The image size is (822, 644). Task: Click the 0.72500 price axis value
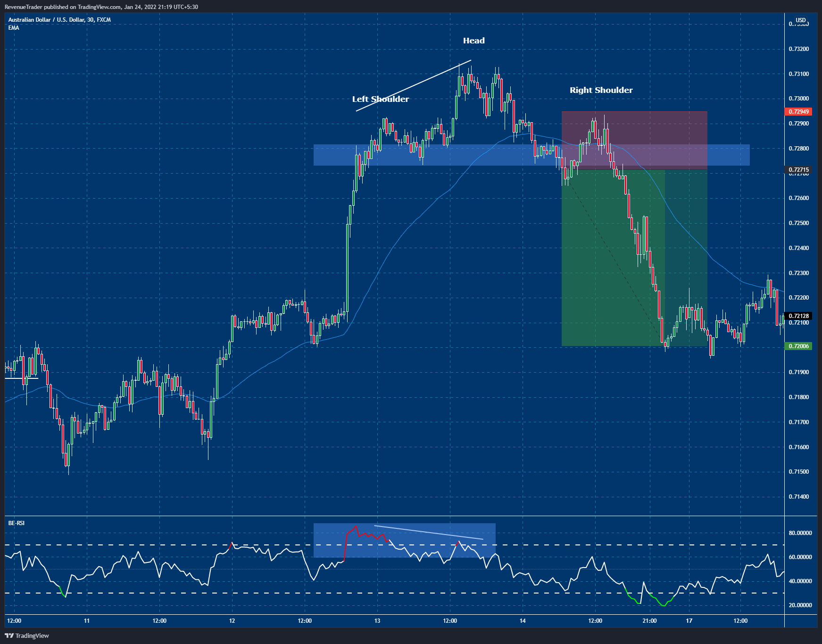[x=799, y=223]
